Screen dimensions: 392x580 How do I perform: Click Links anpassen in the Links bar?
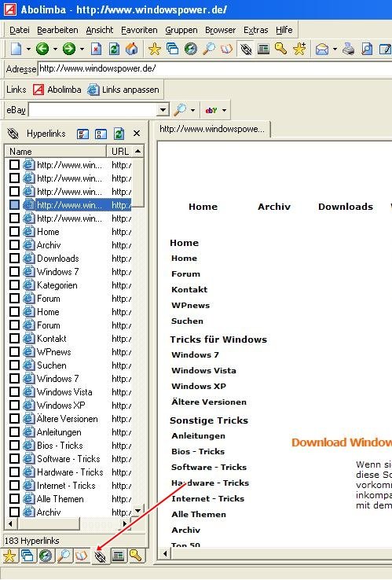123,90
